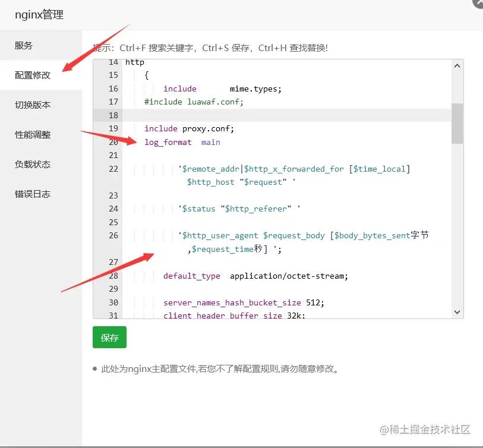The image size is (483, 448).
Task: Click the 'log_format' keyword on line 20
Action: (168, 143)
